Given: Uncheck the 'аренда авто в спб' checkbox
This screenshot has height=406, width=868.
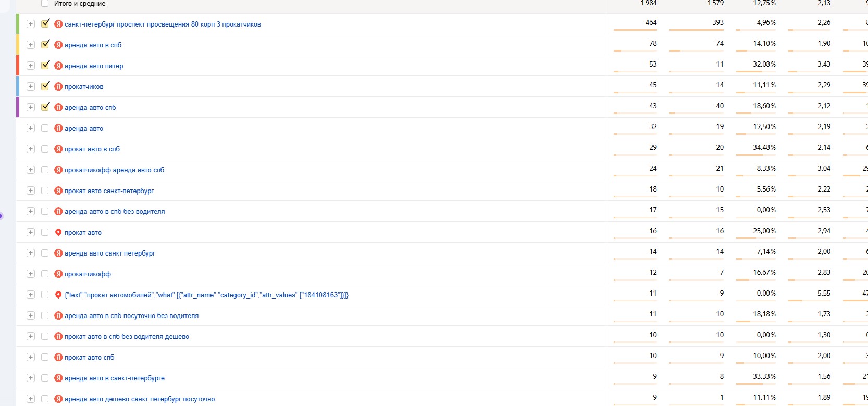Looking at the screenshot, I should 45,44.
